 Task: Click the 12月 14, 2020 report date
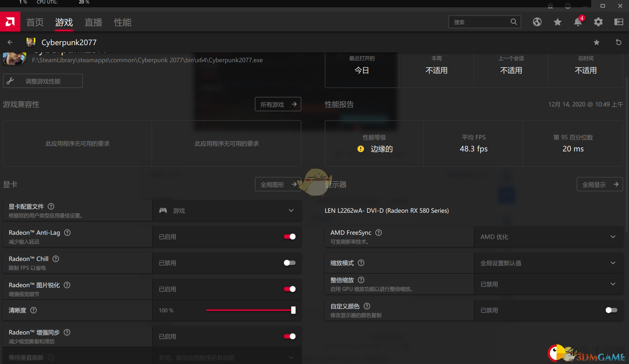(586, 104)
